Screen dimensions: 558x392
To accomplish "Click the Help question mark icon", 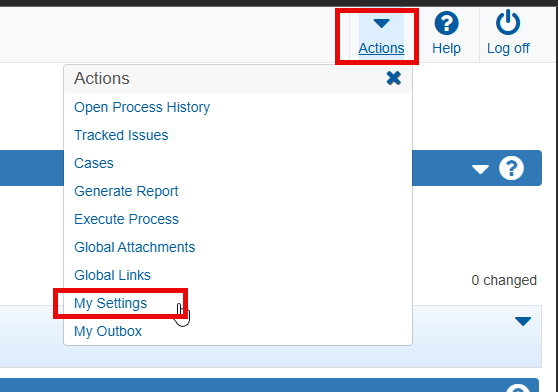I will click(x=446, y=23).
